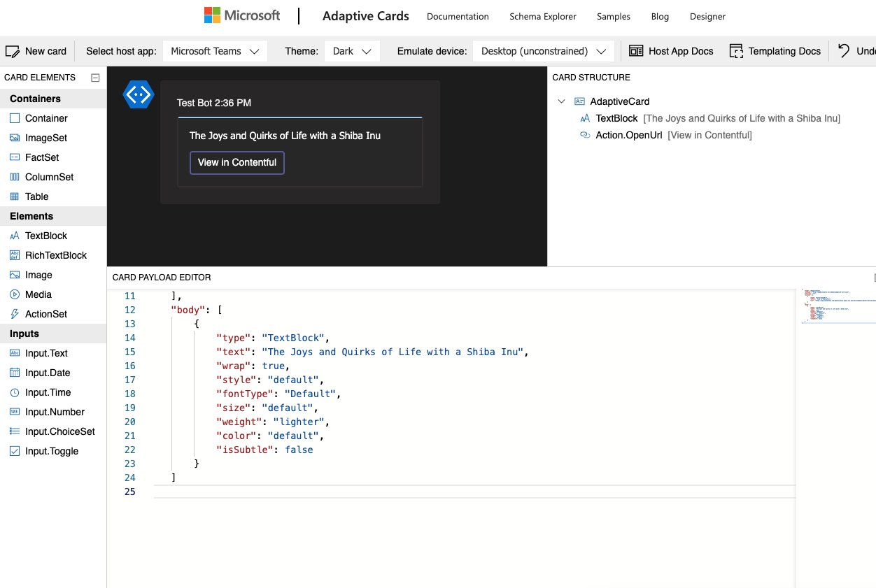Select the TextBlock node in Card Structure
Image resolution: width=876 pixels, height=588 pixels.
616,118
